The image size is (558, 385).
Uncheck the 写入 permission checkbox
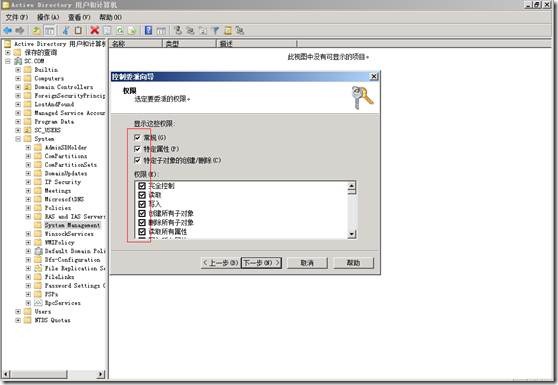click(142, 204)
